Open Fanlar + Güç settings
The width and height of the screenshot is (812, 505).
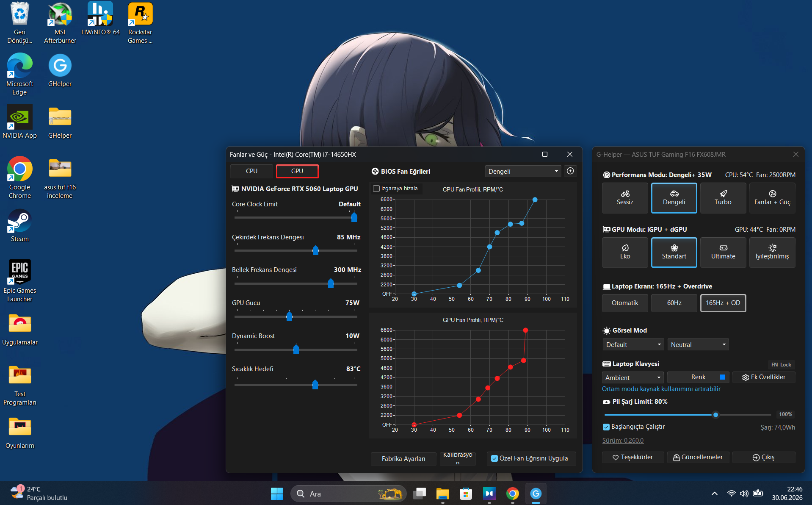pos(772,198)
